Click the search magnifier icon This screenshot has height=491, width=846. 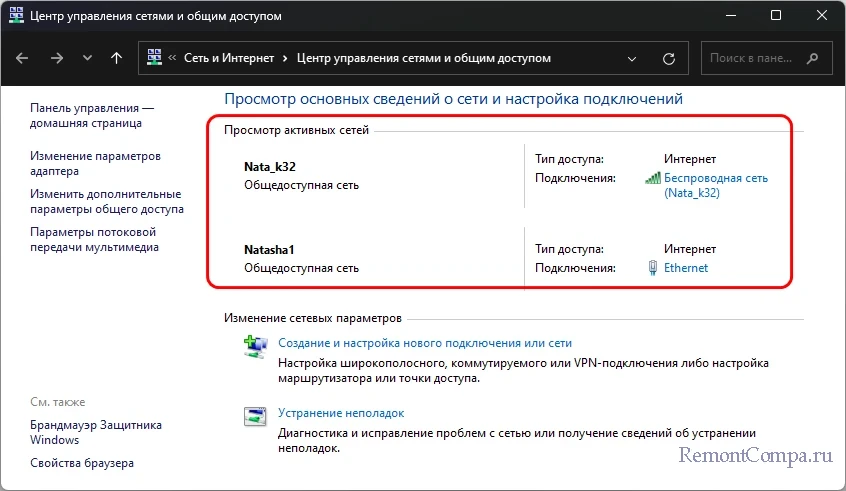click(812, 58)
